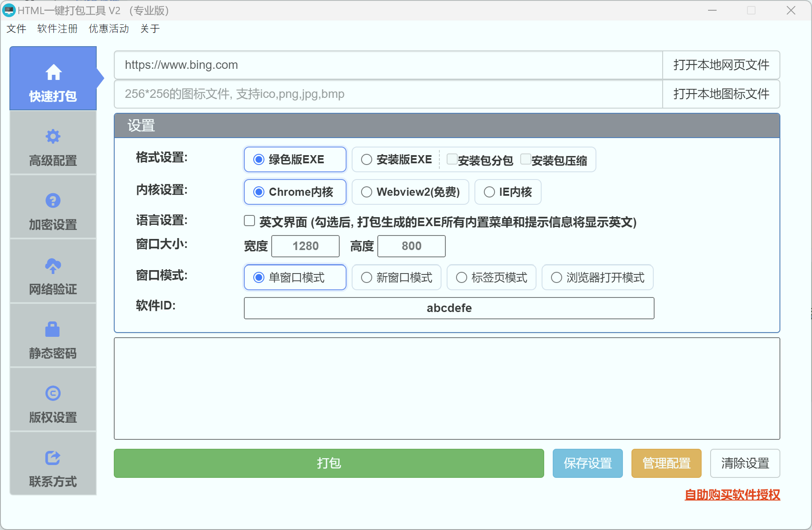812x530 pixels.
Task: Click the app icon in the title bar
Action: [9, 10]
